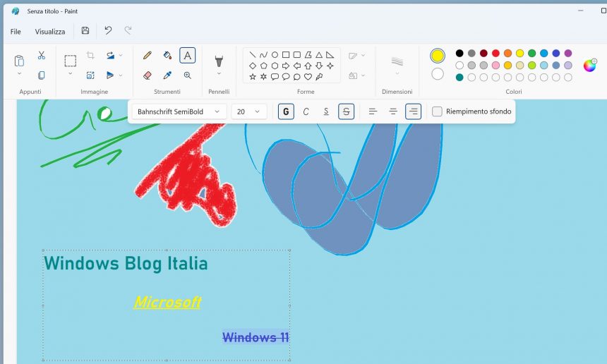Select the Color picker eyedropper tool

167,75
